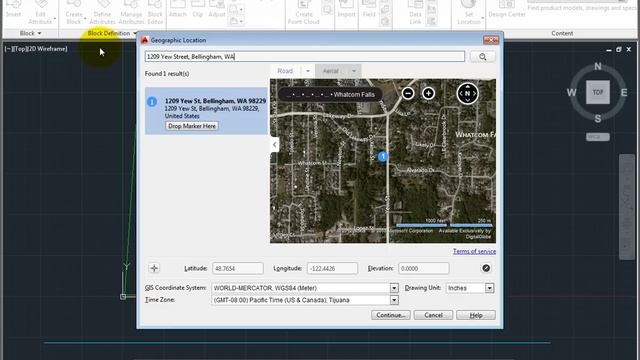
Task: Click the blue marker 1 on the map
Action: 382,156
